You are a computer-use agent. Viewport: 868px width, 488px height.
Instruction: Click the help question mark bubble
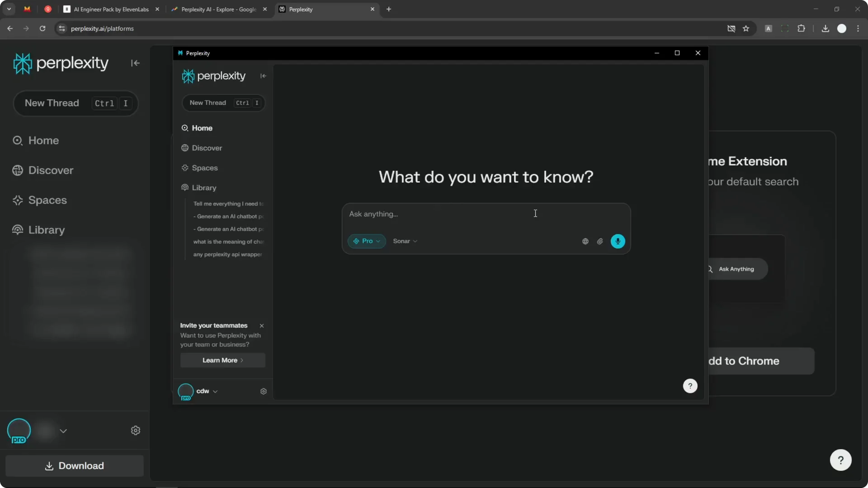pos(690,386)
